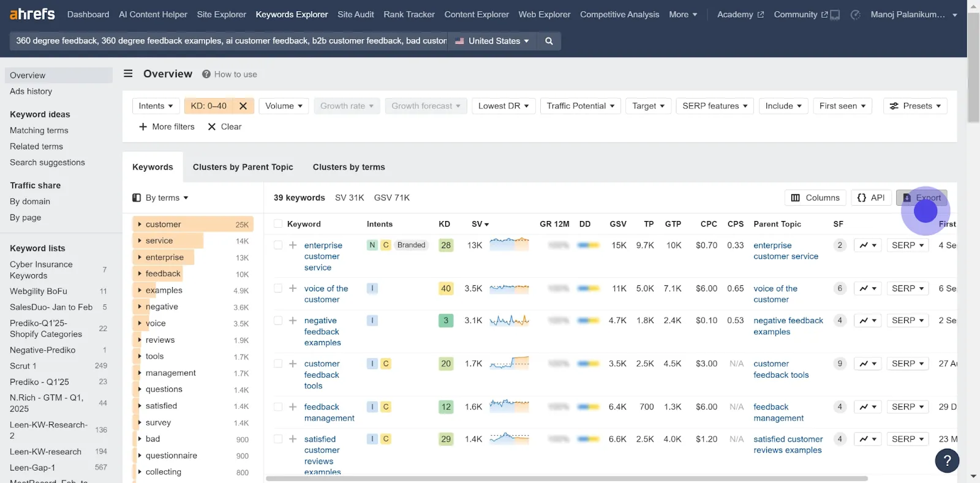Remove the KD: 0–40 filter
Viewport: 980px width, 483px height.
click(243, 106)
